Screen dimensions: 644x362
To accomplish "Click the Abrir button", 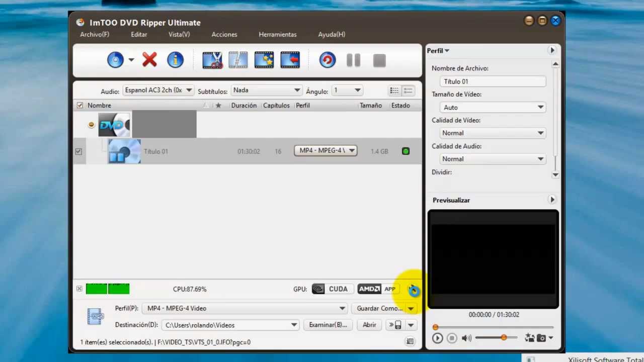I will tap(369, 325).
